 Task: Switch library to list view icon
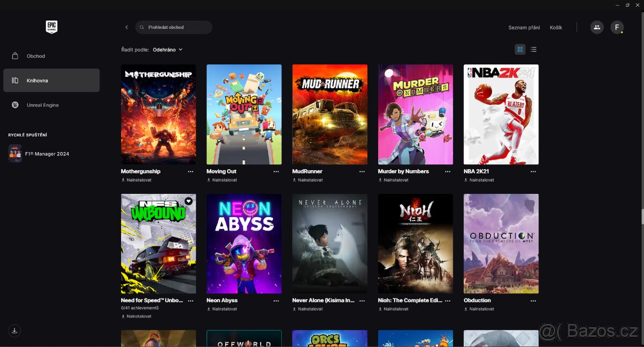[533, 49]
